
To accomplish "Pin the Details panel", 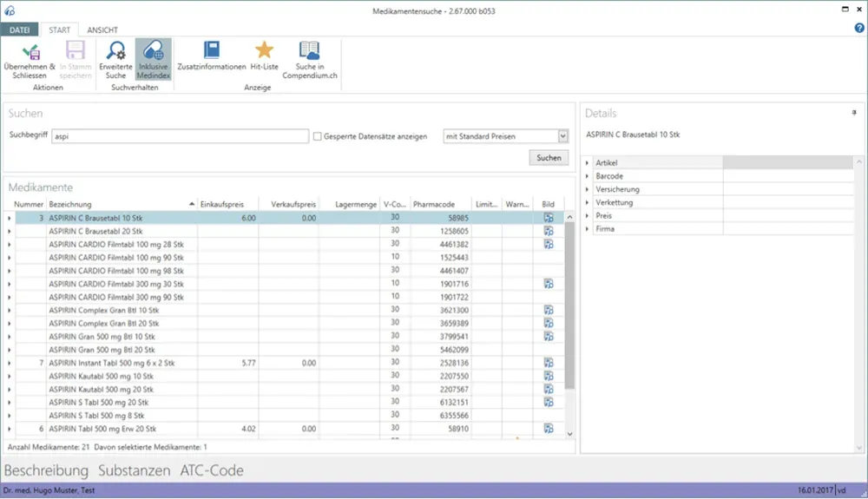I will pyautogui.click(x=854, y=113).
